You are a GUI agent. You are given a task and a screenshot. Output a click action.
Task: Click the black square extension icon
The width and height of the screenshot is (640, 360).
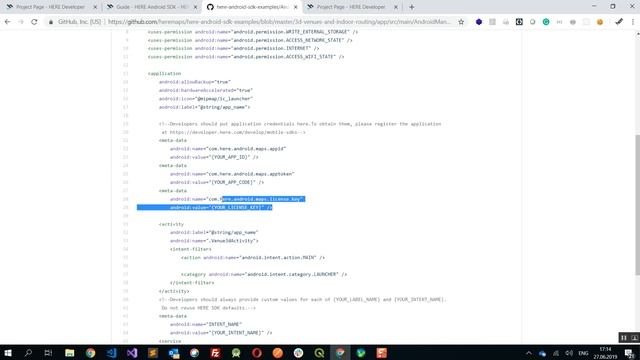pyautogui.click(x=519, y=22)
